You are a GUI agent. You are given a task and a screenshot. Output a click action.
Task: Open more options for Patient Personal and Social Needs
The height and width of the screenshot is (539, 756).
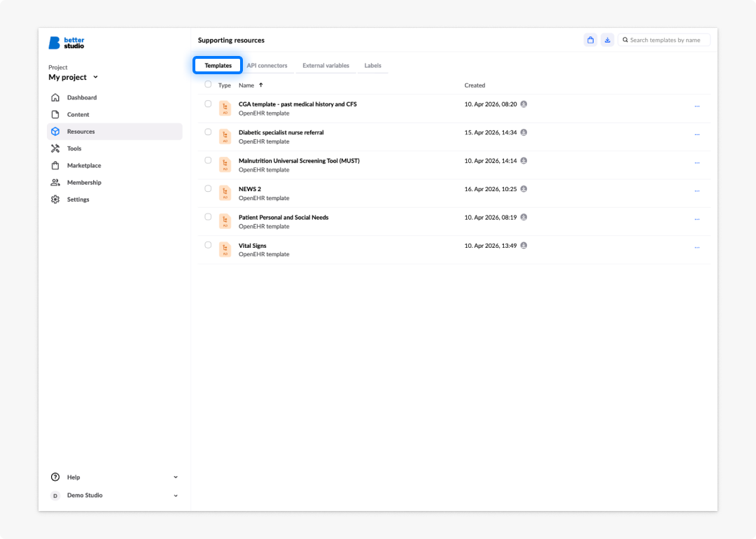tap(697, 219)
